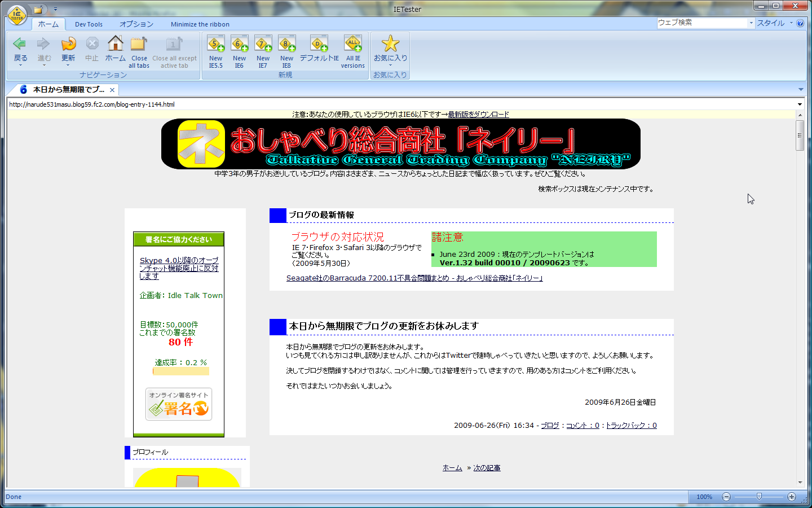Expand the 更新 refresh options arrow

pos(68,65)
